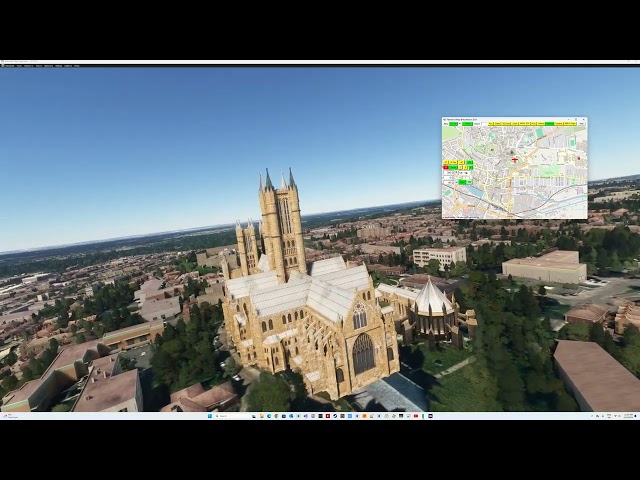Click the Help button in the map window
This screenshot has width=640, height=480.
pos(582,124)
